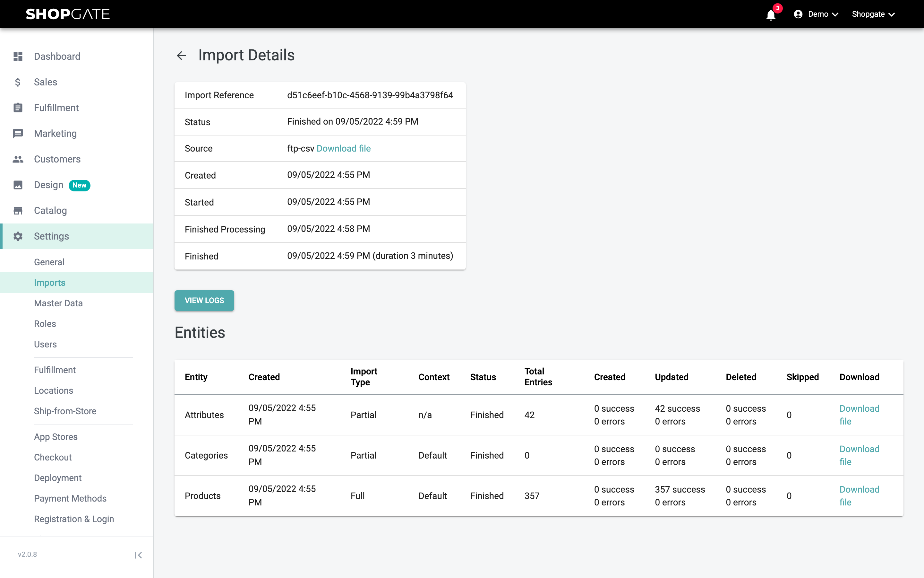The width and height of the screenshot is (924, 578).
Task: Download file for Attributes entity
Action: click(859, 415)
